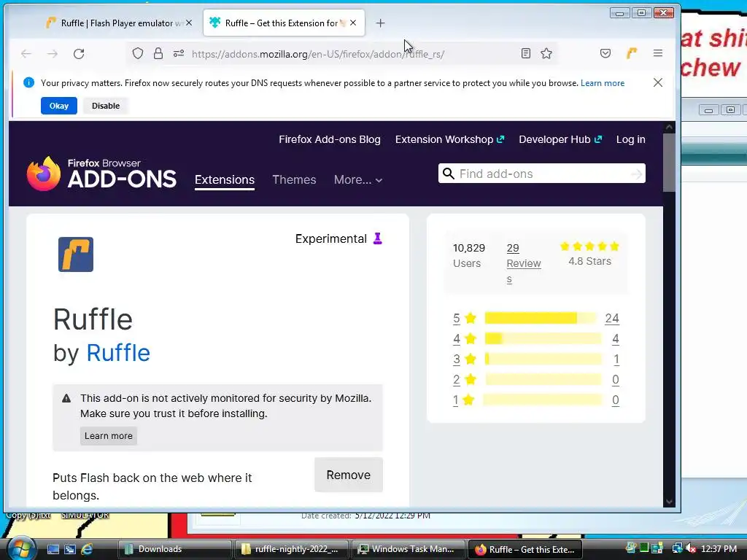Expand the More... dropdown menu
Screen dimensions: 747x560
(x=357, y=179)
